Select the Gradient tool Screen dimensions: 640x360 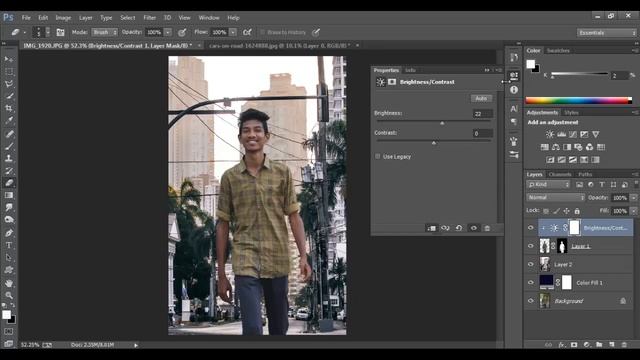point(9,195)
